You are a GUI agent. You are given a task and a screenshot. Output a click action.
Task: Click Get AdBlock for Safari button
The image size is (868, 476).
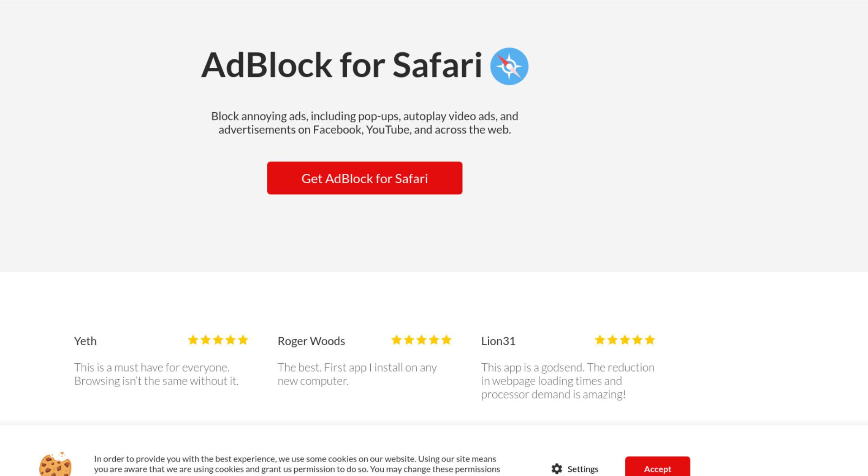[x=364, y=178]
